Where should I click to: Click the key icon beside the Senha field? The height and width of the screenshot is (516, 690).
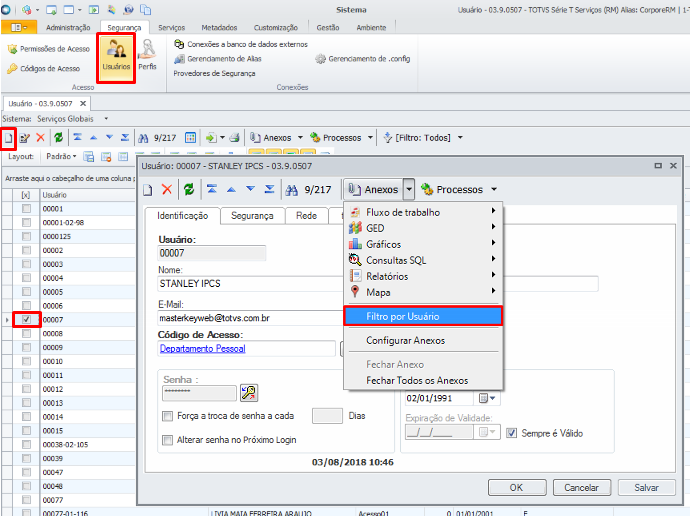pos(250,393)
